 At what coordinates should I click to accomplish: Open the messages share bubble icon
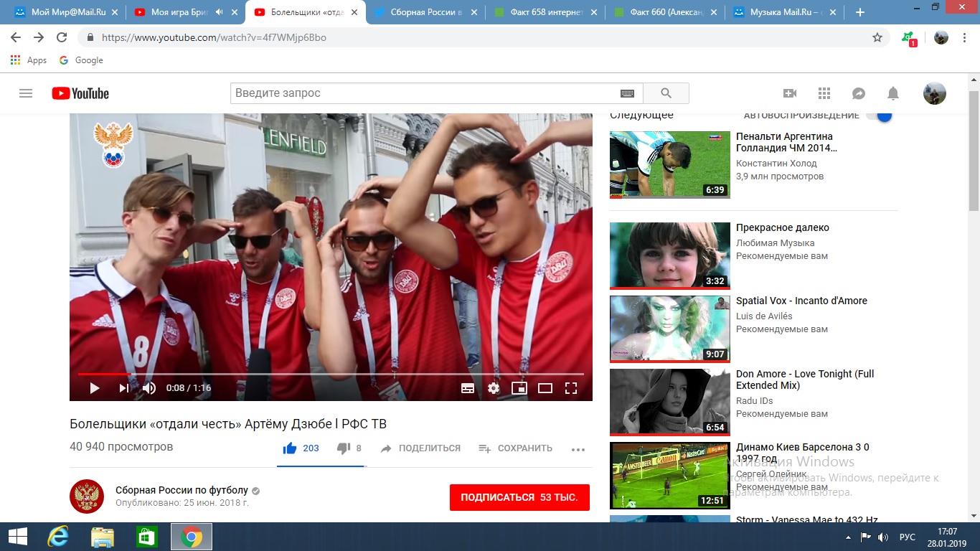tap(858, 93)
